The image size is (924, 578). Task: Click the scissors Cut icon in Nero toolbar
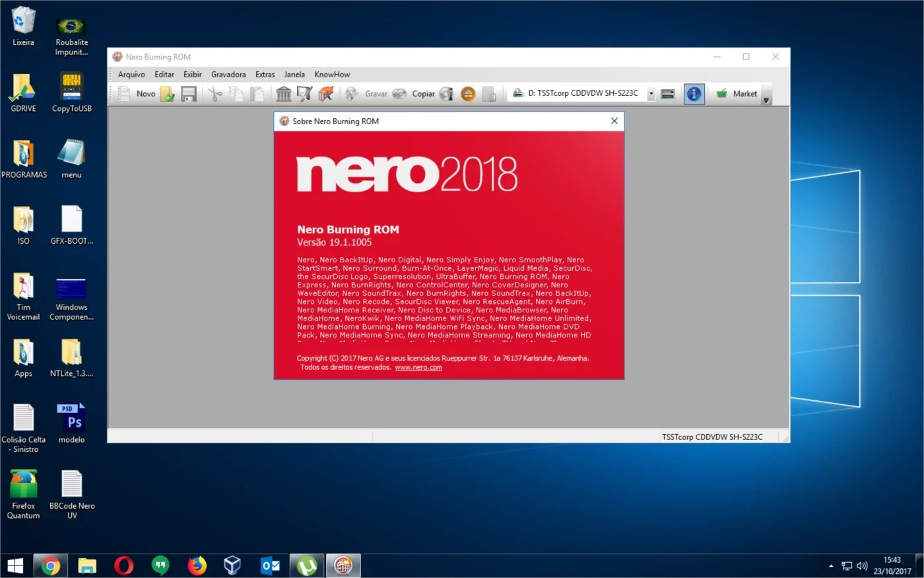[215, 94]
